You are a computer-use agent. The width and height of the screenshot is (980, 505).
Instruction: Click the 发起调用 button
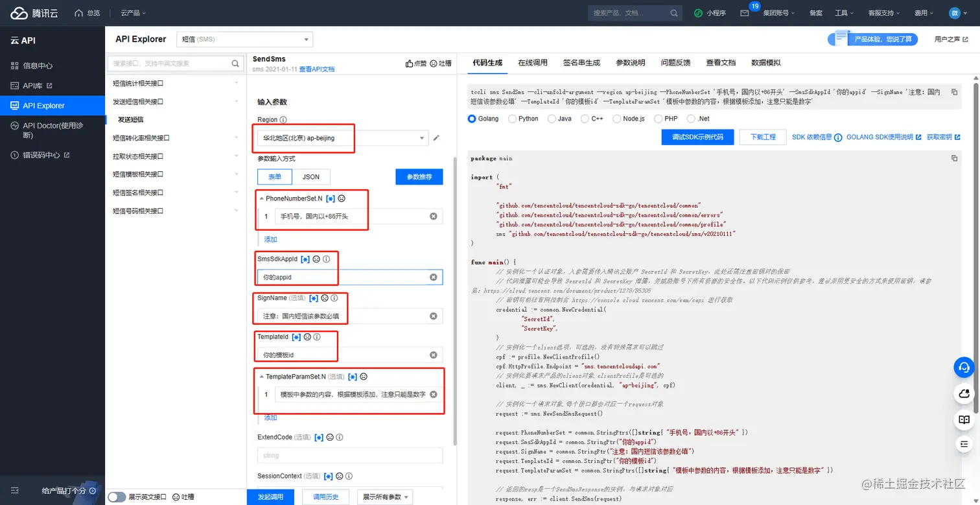(x=270, y=497)
